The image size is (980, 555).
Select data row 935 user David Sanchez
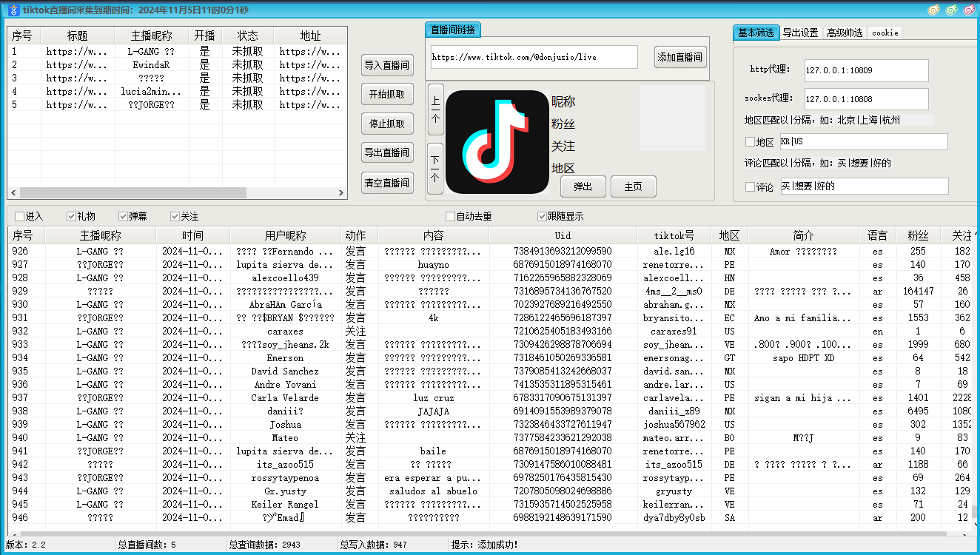tap(489, 371)
